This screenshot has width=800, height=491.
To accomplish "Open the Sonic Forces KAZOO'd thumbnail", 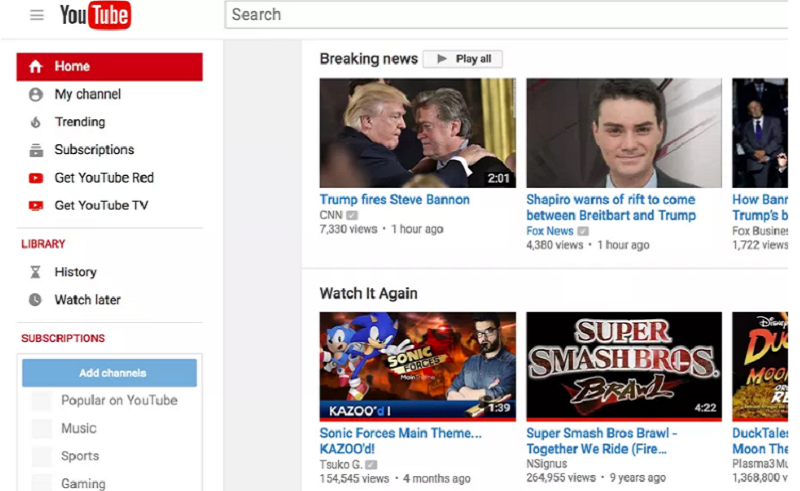I will point(418,366).
